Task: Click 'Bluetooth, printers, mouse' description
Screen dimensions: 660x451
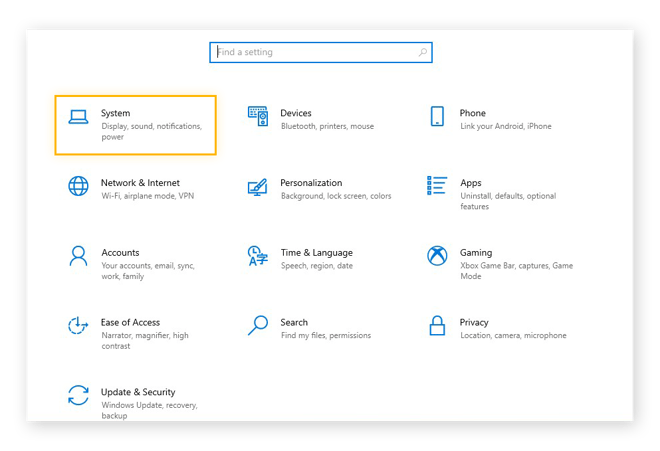Action: coord(327,126)
